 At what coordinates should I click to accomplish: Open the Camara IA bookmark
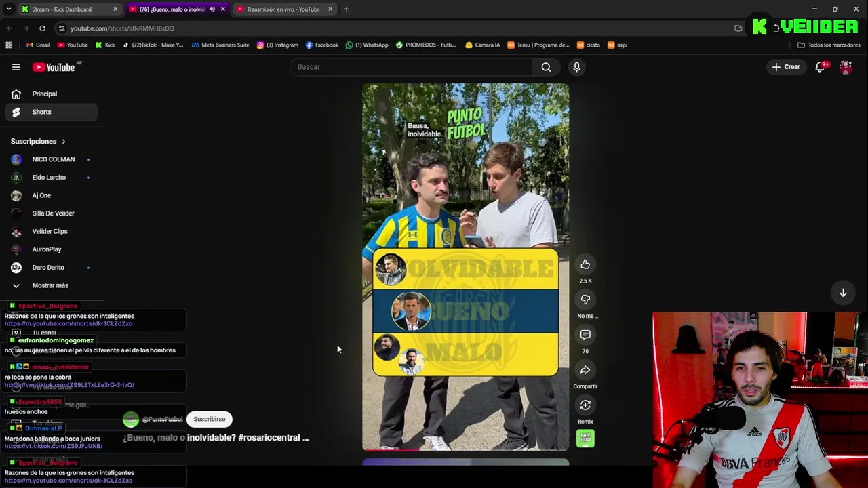[483, 45]
